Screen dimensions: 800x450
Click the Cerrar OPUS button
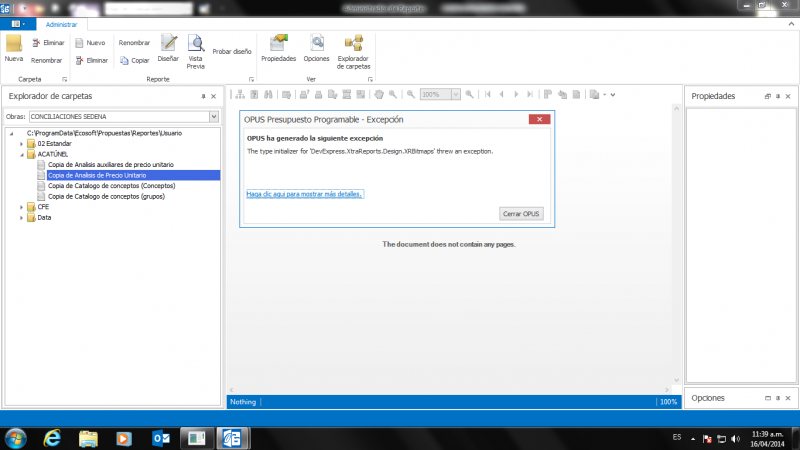tap(520, 214)
